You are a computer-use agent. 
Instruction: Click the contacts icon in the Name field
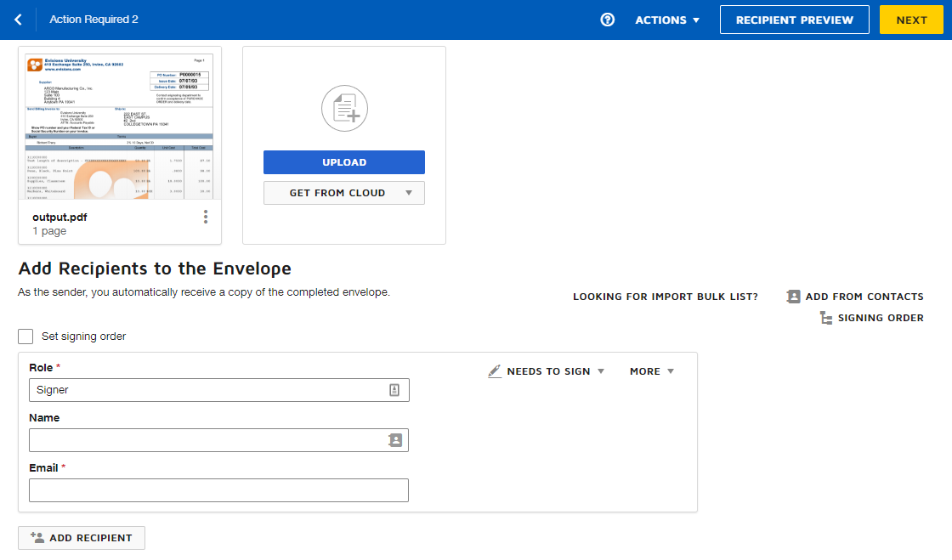pos(395,440)
